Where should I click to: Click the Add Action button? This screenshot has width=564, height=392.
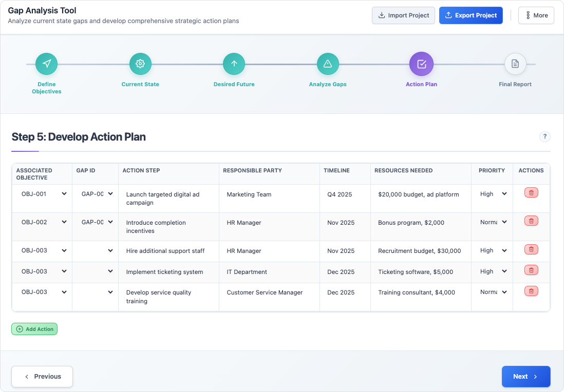click(34, 329)
